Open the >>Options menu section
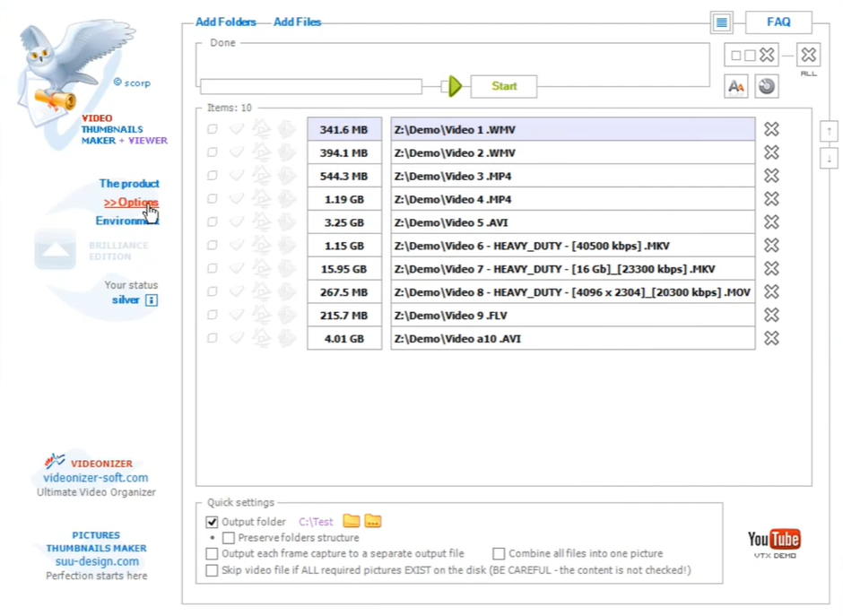This screenshot has width=843, height=616. pos(131,202)
